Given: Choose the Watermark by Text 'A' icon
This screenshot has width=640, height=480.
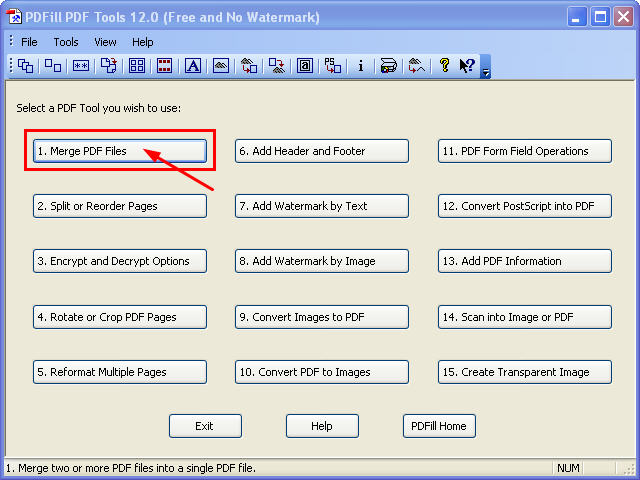Looking at the screenshot, I should 193,65.
